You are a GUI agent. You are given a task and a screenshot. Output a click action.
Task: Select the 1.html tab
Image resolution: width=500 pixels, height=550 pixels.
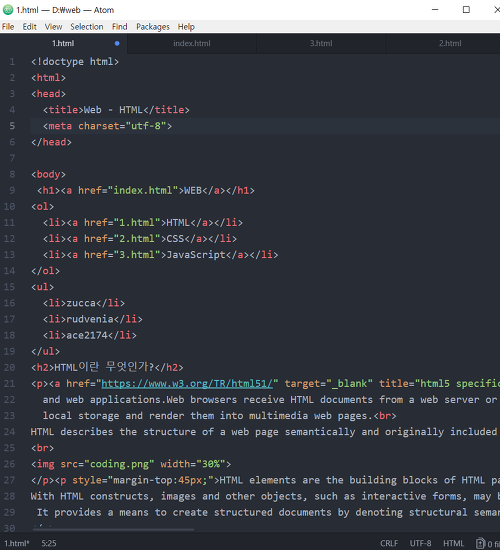(x=63, y=43)
